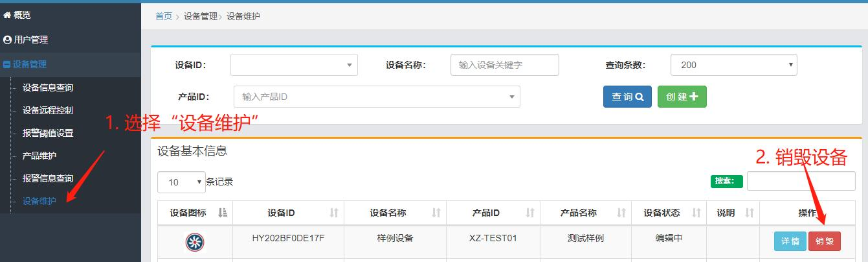Click the 设备管理 breadcrumb text
The width and height of the screenshot is (868, 262).
tap(201, 16)
